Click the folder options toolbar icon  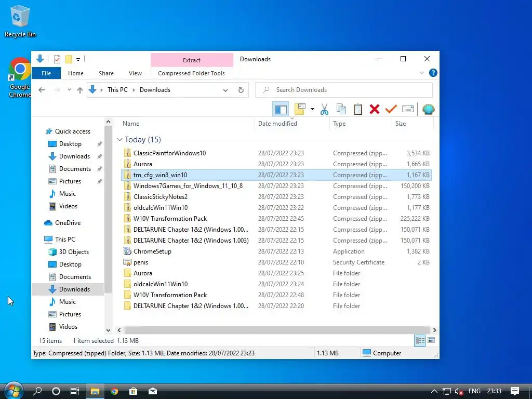(x=300, y=109)
